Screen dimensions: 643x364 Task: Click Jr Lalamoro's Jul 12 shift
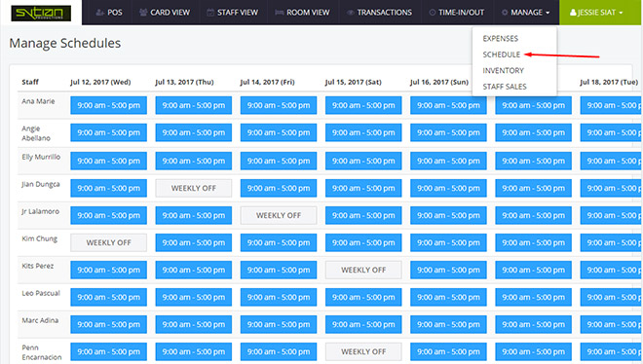click(x=109, y=215)
